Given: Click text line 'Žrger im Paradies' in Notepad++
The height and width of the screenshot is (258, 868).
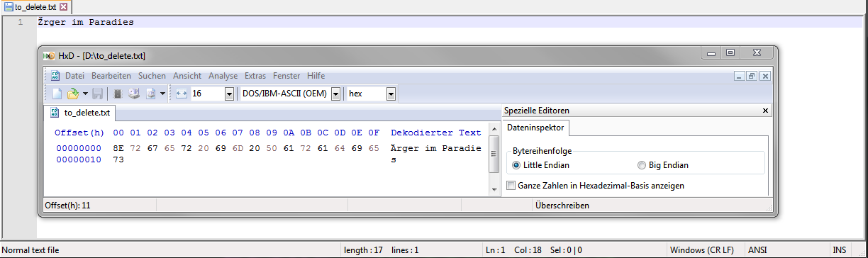Looking at the screenshot, I should click(86, 22).
